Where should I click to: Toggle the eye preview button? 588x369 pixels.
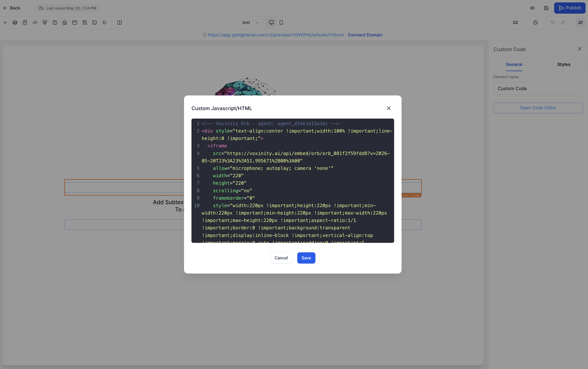[532, 8]
